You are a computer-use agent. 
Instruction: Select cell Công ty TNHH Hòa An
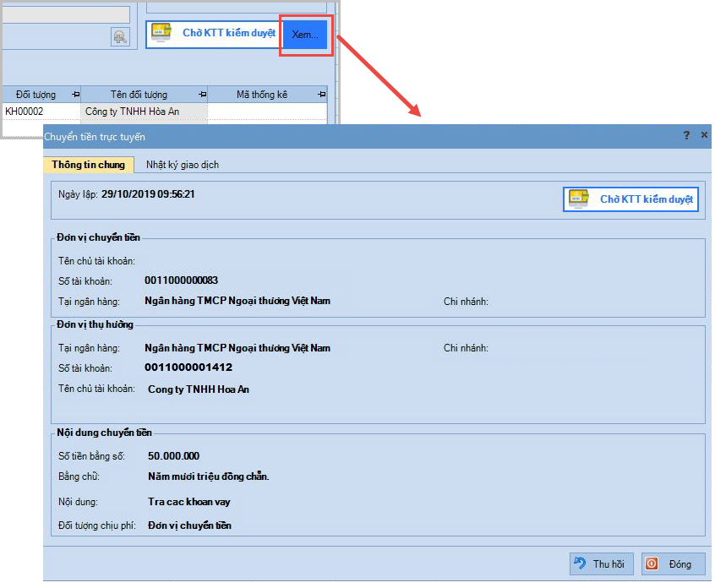coord(144,112)
